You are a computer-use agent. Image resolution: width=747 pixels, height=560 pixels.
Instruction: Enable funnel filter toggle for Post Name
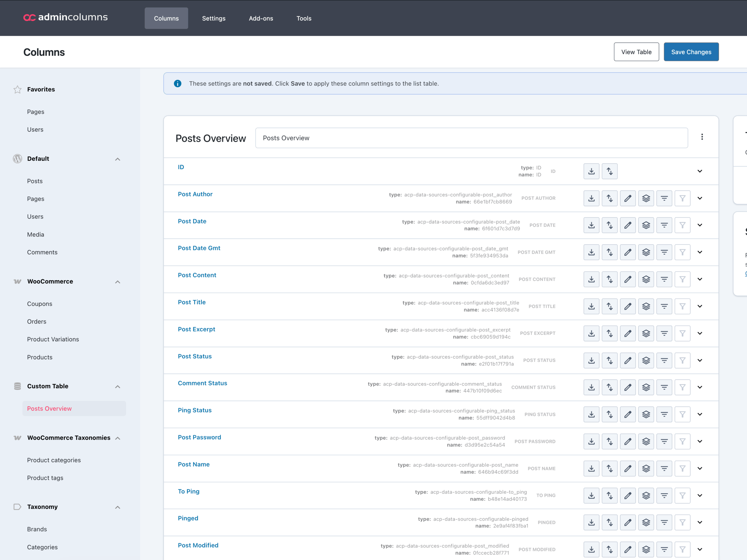683,468
